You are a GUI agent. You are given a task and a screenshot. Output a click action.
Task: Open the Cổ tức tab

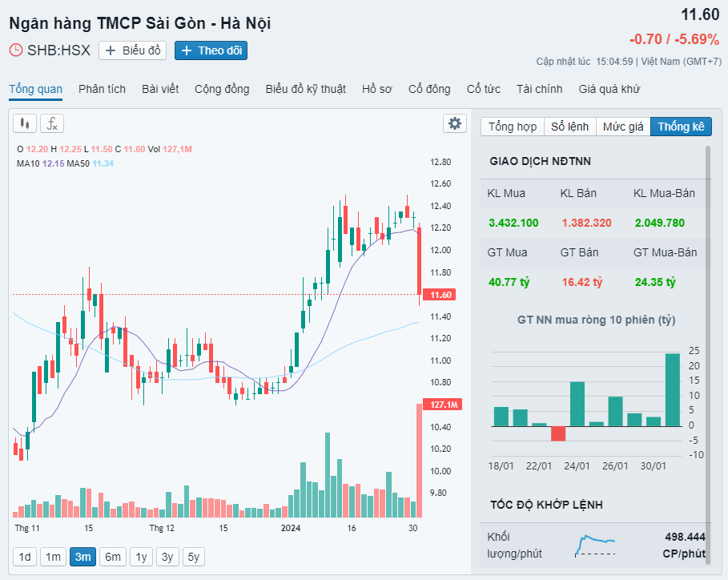pos(483,89)
